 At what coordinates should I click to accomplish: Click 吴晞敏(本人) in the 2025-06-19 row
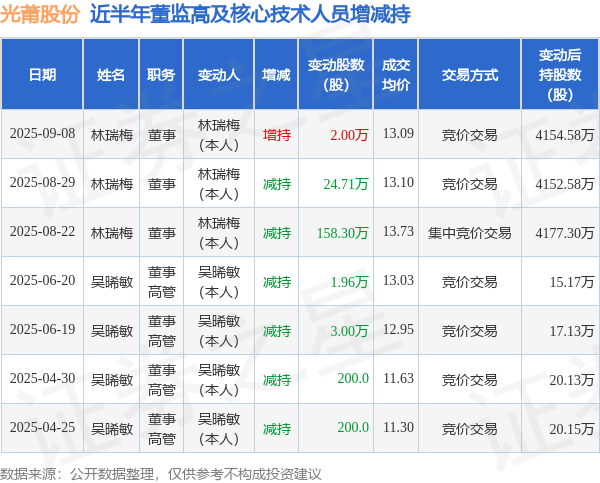coord(219,331)
